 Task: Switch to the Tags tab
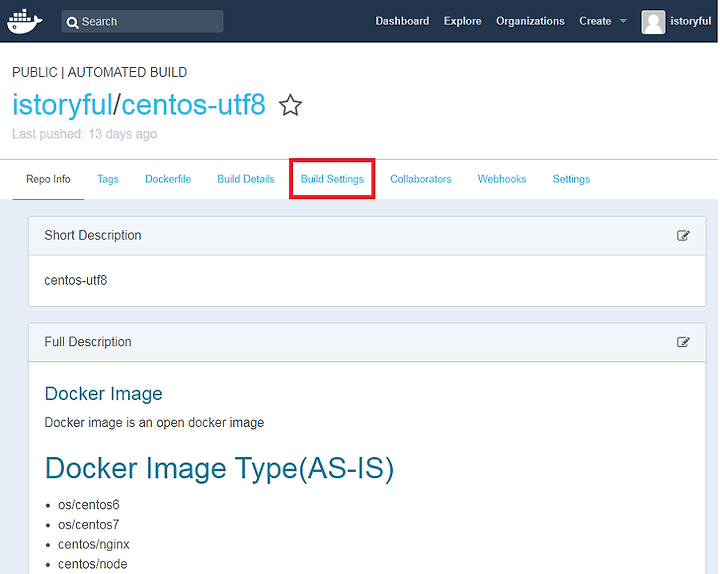click(108, 179)
